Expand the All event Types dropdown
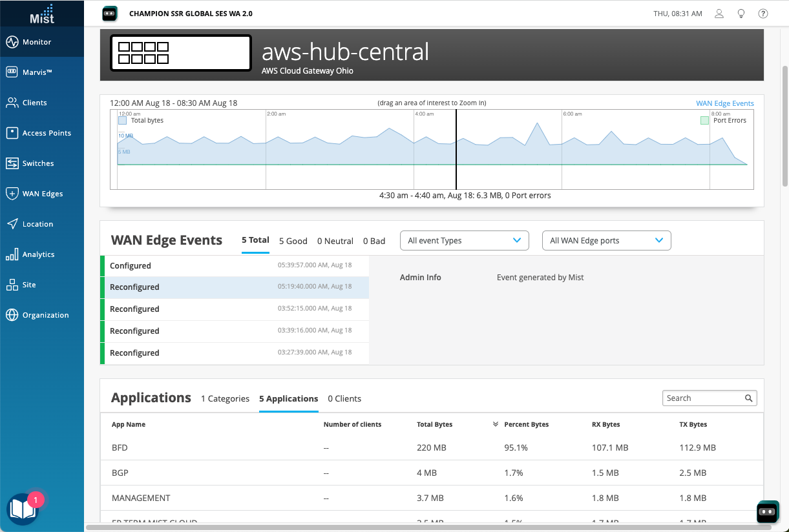 point(465,241)
